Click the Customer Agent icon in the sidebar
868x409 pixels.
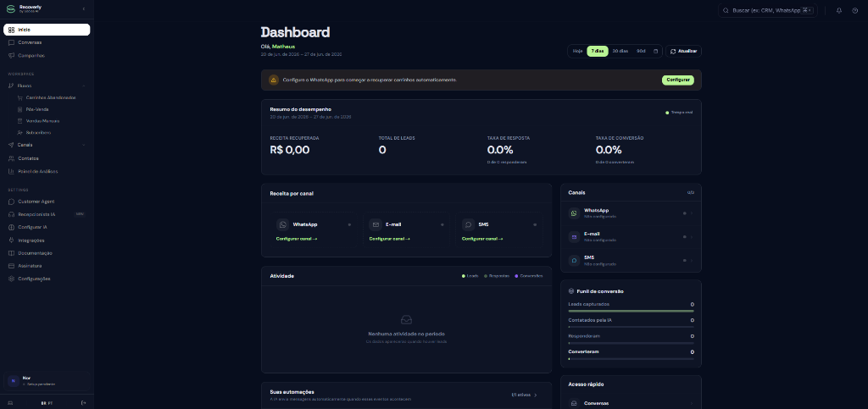(11, 202)
